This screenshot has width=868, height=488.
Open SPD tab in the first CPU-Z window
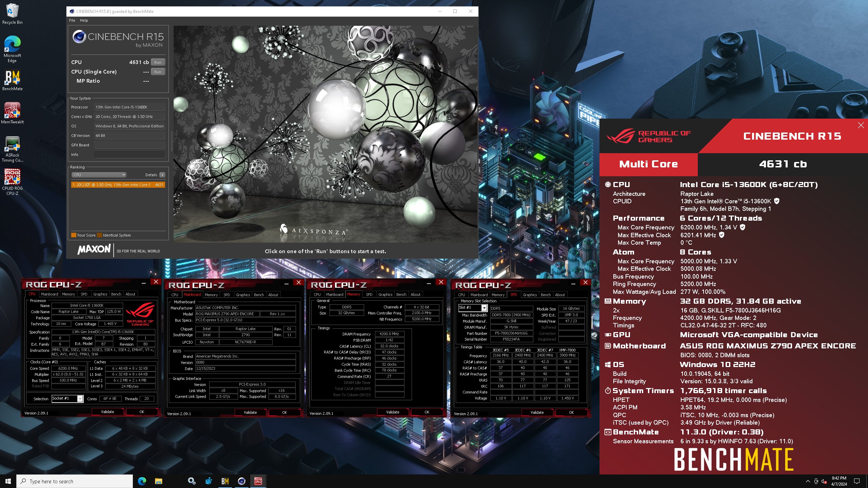84,294
